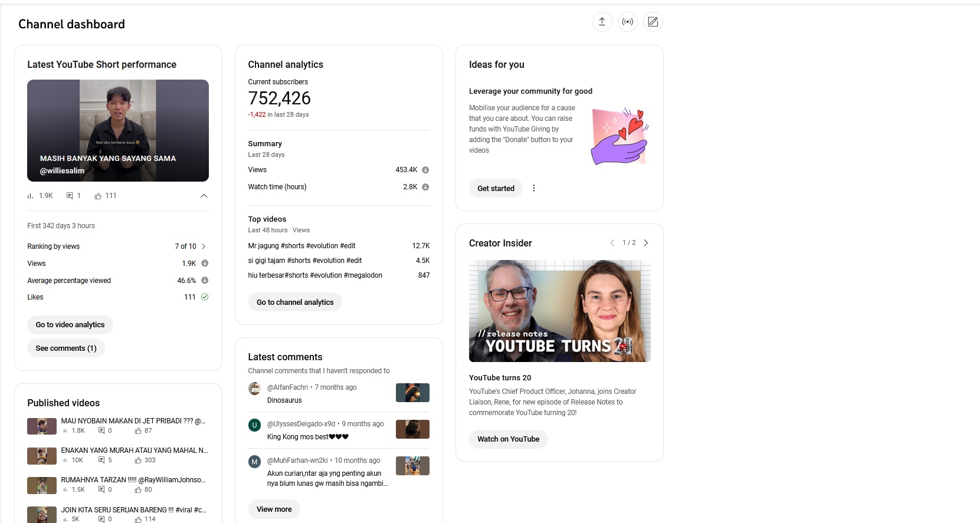The width and height of the screenshot is (980, 523).
Task: Click the Watch time trend icon
Action: 425,187
